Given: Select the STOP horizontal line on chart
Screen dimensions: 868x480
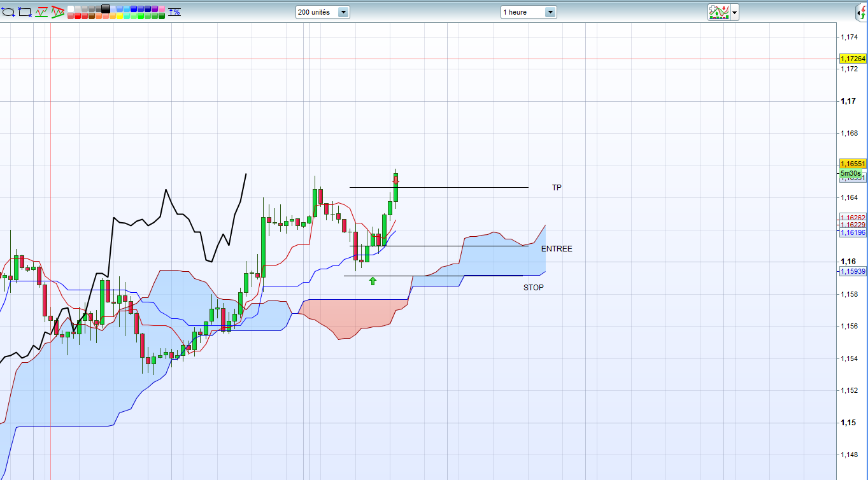Looking at the screenshot, I should point(433,276).
